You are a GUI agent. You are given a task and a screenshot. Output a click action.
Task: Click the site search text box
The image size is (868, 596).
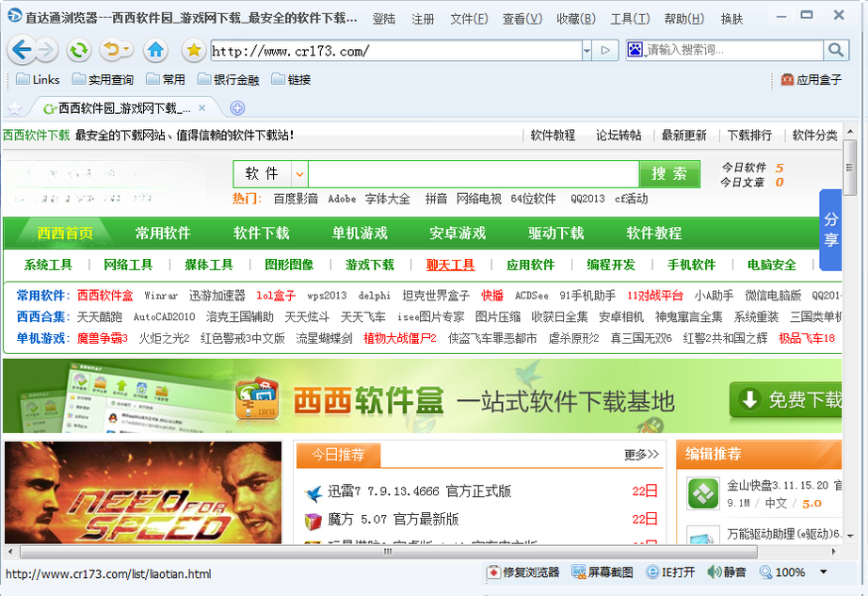coord(474,174)
